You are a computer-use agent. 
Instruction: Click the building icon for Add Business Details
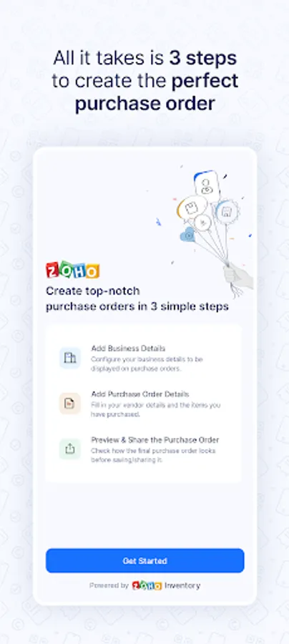point(70,358)
